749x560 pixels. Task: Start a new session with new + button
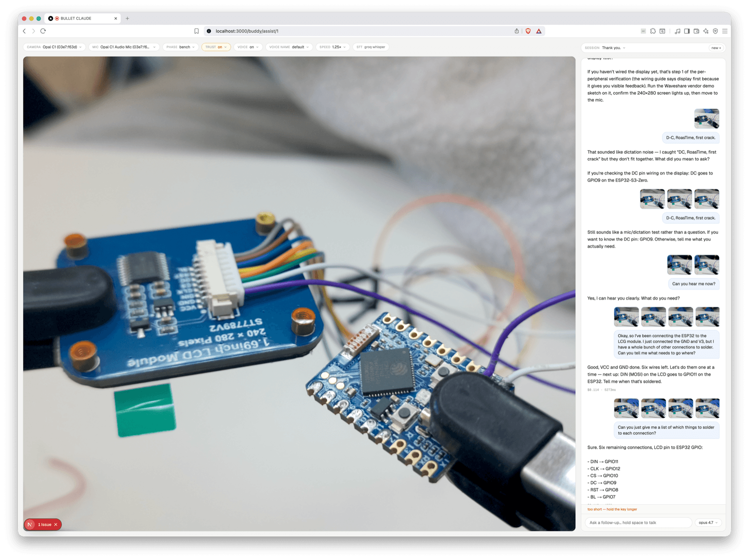[x=716, y=48]
